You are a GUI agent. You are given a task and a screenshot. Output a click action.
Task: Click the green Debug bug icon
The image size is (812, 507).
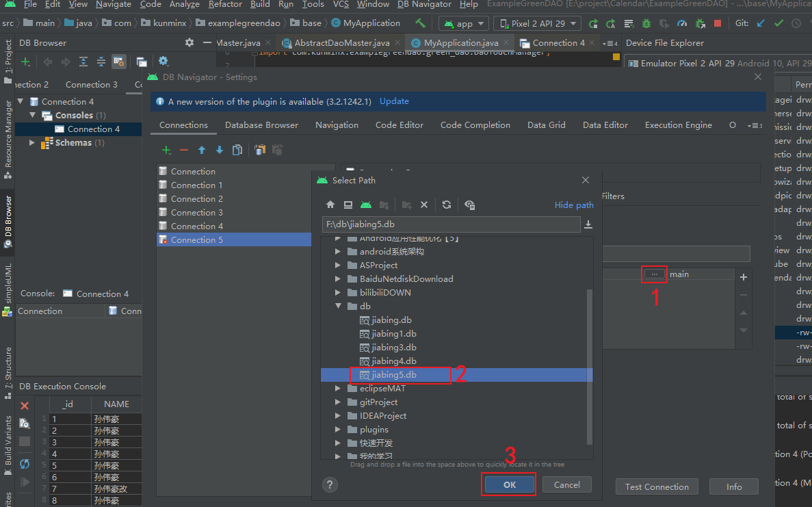pyautogui.click(x=646, y=23)
